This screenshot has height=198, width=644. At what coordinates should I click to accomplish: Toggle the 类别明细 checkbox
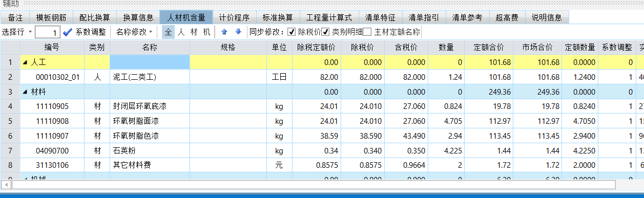pyautogui.click(x=325, y=32)
